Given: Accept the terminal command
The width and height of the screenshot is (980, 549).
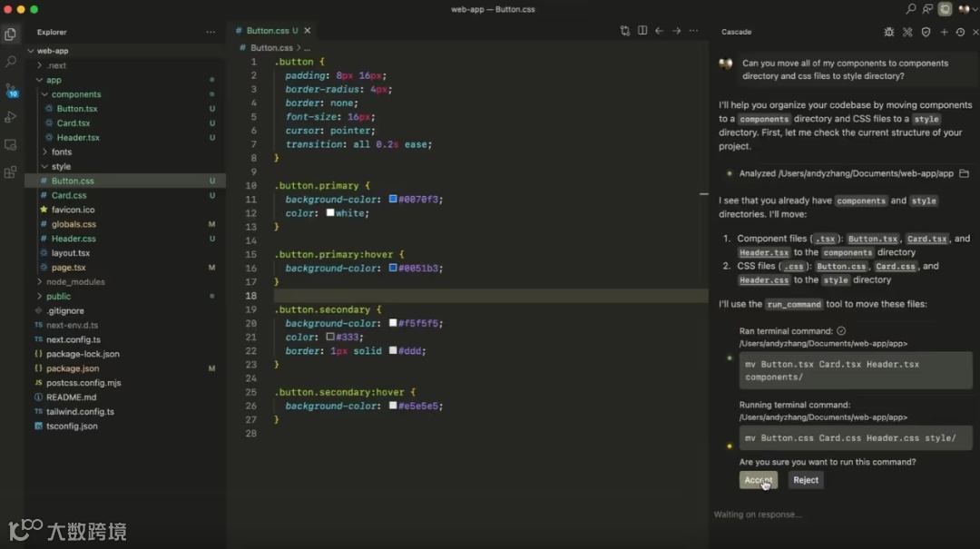Looking at the screenshot, I should click(x=758, y=480).
